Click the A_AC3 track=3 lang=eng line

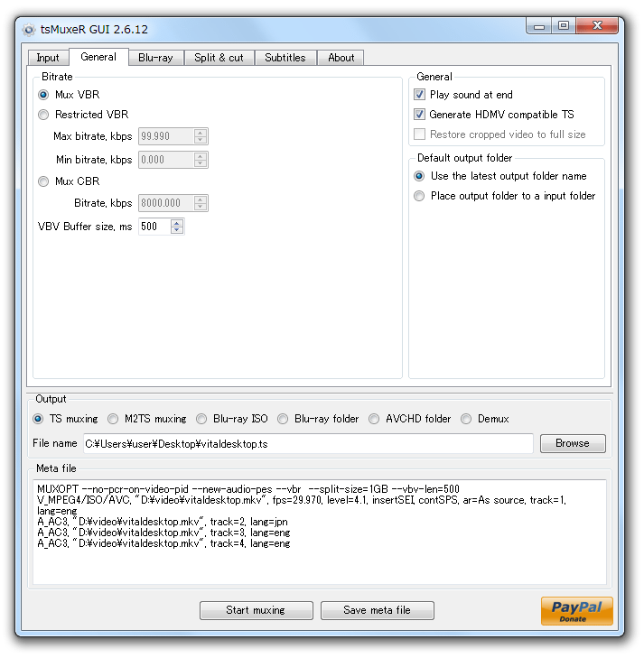tap(163, 533)
